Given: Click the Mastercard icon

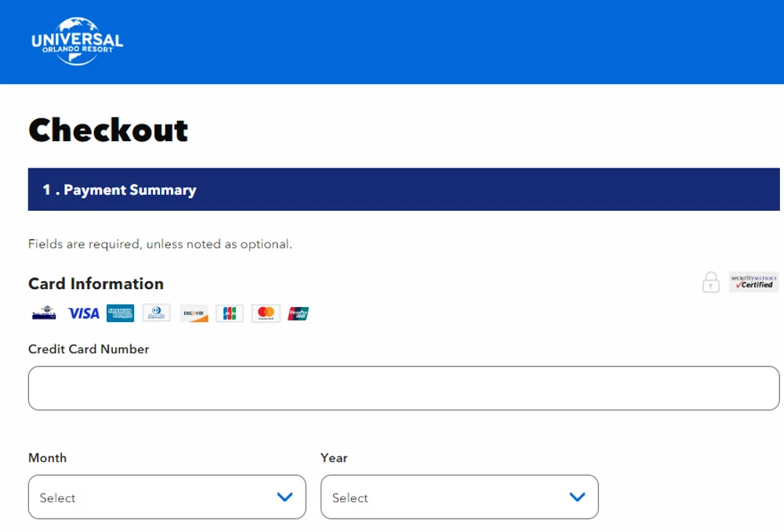Looking at the screenshot, I should (x=265, y=313).
